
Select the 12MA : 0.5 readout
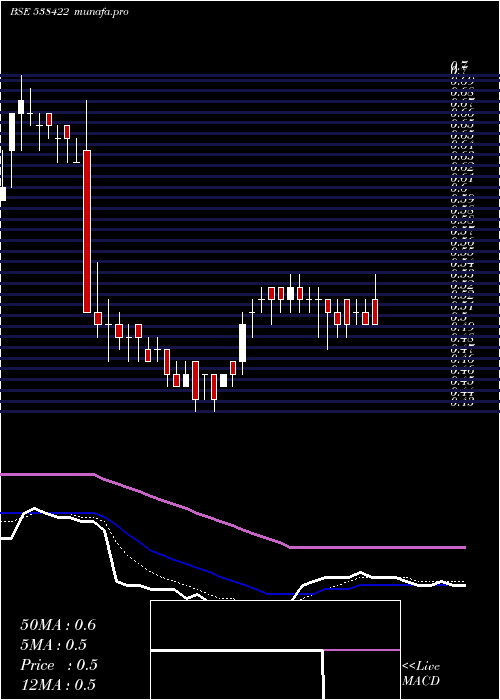click(58, 685)
